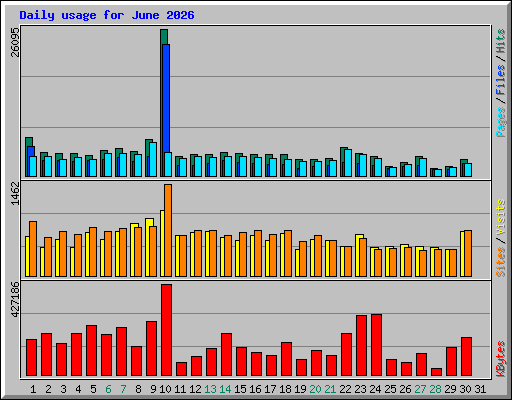Click green day 6 axis label
Image resolution: width=512 pixels, height=400 pixels.
[x=108, y=389]
